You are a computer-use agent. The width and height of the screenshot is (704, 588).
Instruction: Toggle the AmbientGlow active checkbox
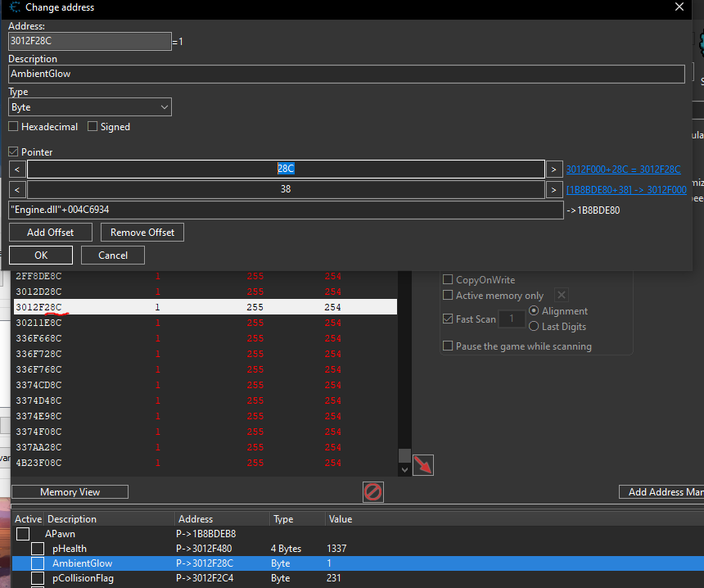pos(38,563)
